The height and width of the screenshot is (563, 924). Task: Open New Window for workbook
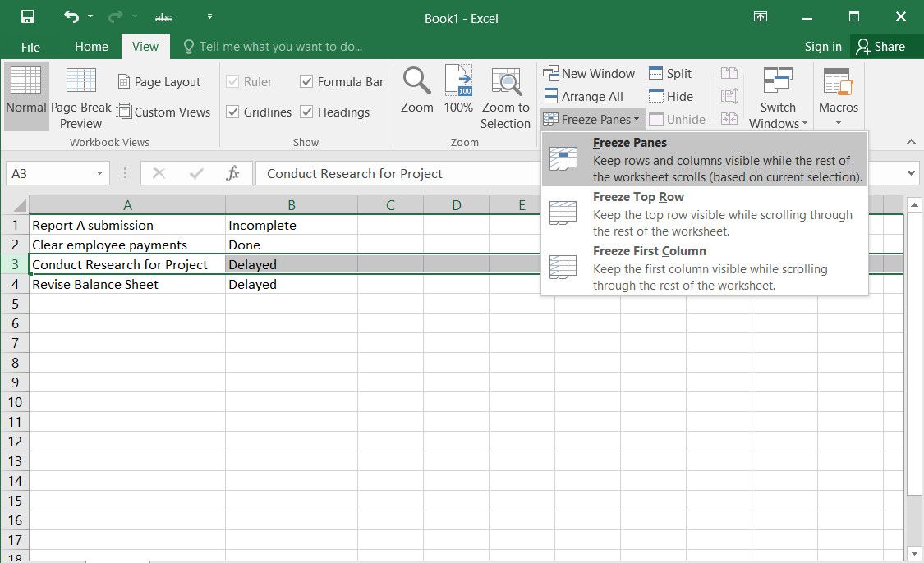click(589, 74)
